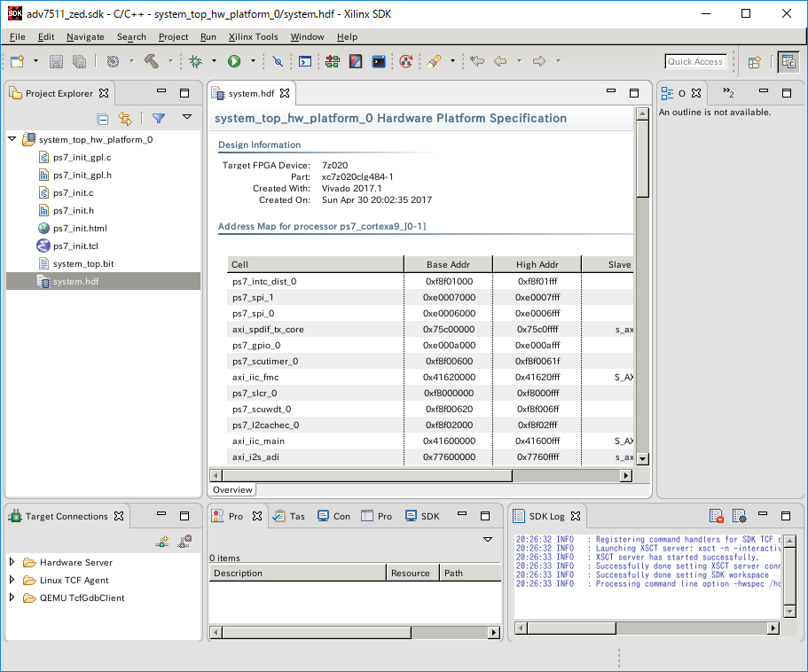The image size is (808, 672).
Task: Click remove target connection icon
Action: tap(184, 541)
